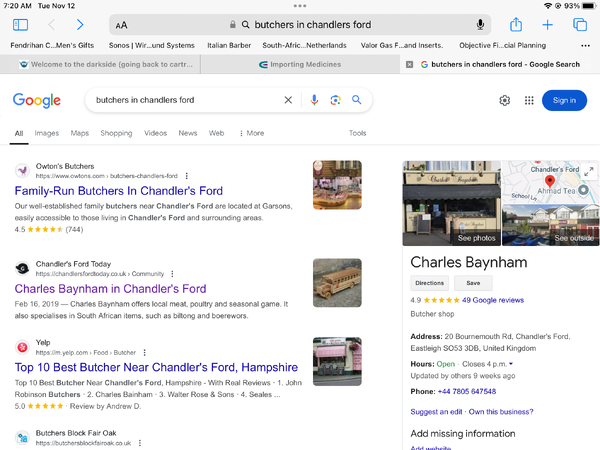Switch to the Videos tab
The height and width of the screenshot is (450, 600).
click(x=155, y=133)
